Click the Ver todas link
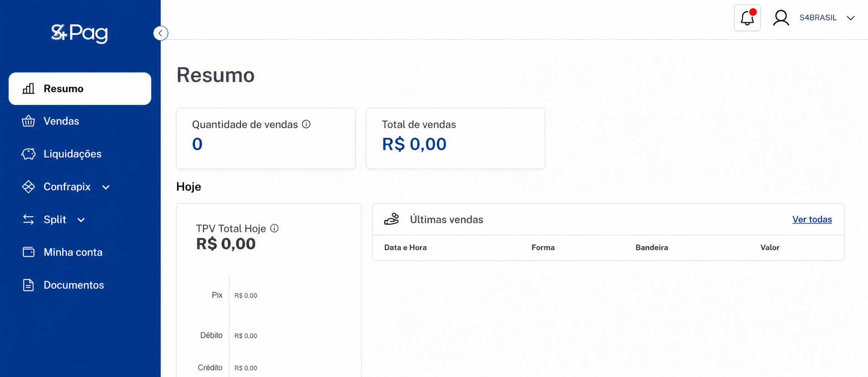868x377 pixels. click(812, 219)
